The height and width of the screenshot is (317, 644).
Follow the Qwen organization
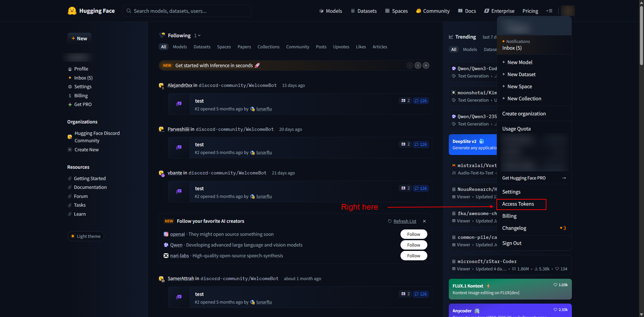click(414, 245)
